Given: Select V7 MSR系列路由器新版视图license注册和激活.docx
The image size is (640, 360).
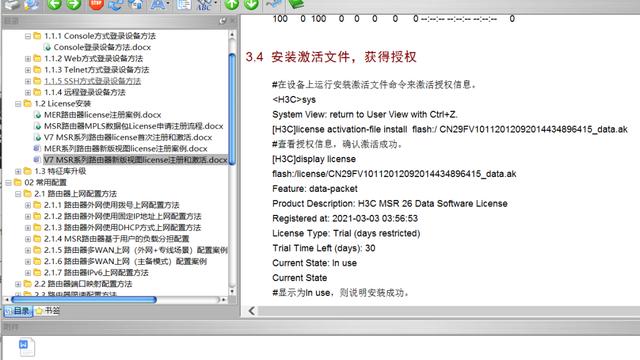Looking at the screenshot, I should [x=136, y=160].
